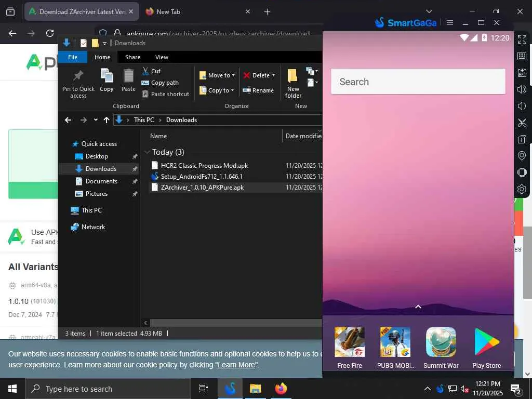Open Pictures in navigation pane

point(96,193)
